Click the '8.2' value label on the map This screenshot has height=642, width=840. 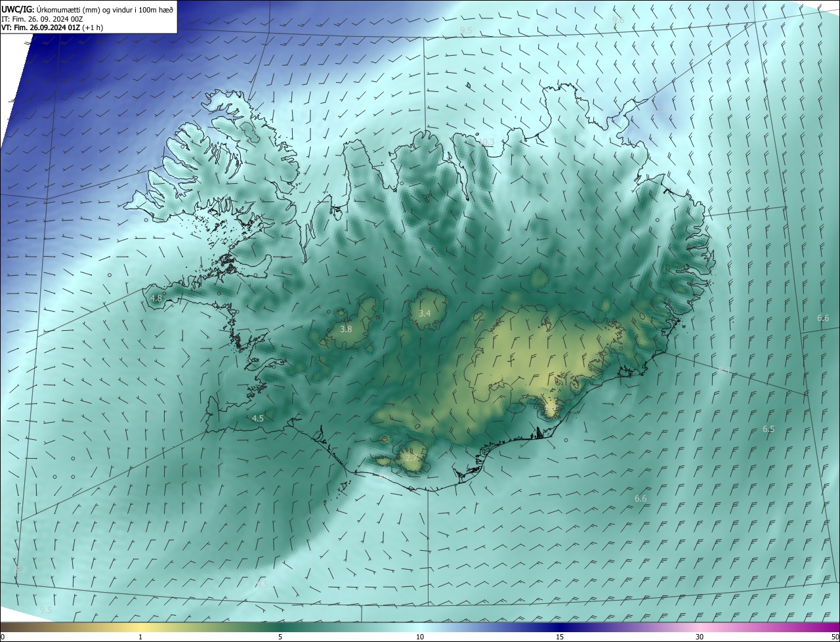point(20,570)
